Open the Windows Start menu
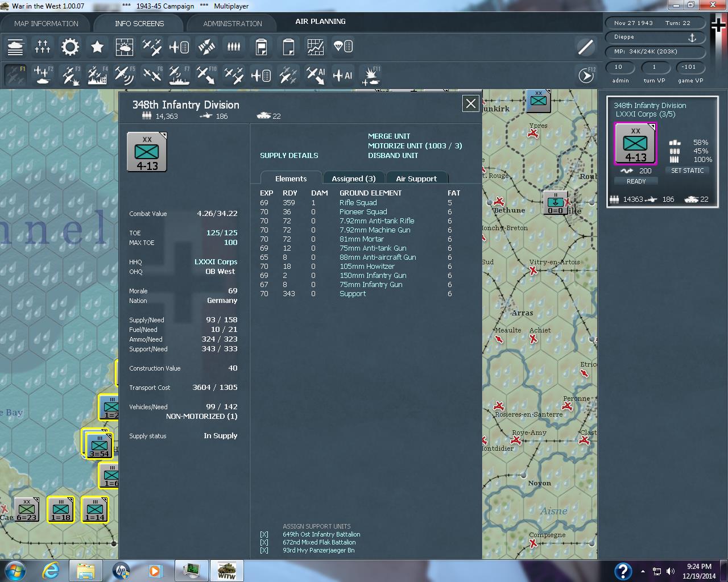The height and width of the screenshot is (582, 728). [14, 571]
